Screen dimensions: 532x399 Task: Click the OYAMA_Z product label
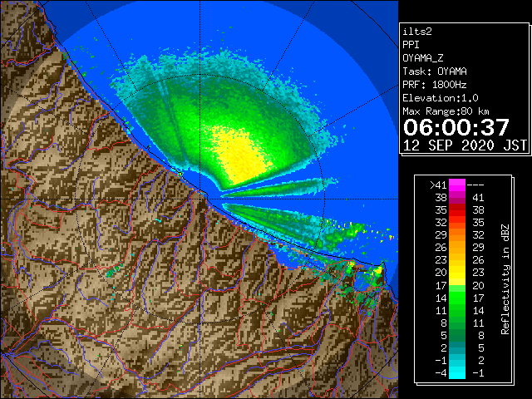[x=423, y=58]
